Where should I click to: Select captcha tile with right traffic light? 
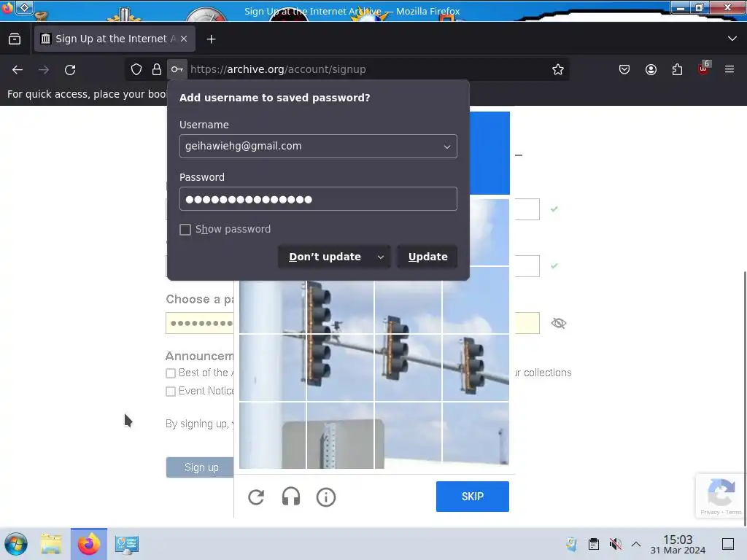coord(476,368)
